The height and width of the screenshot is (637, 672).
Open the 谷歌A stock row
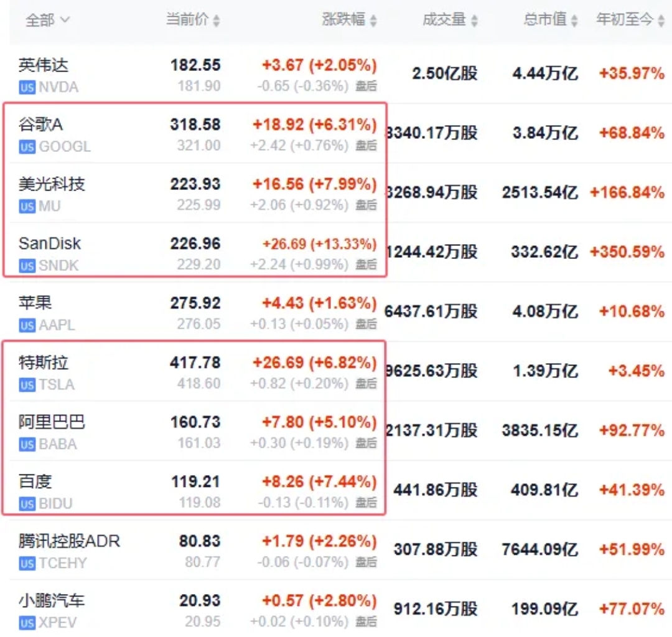click(x=41, y=125)
